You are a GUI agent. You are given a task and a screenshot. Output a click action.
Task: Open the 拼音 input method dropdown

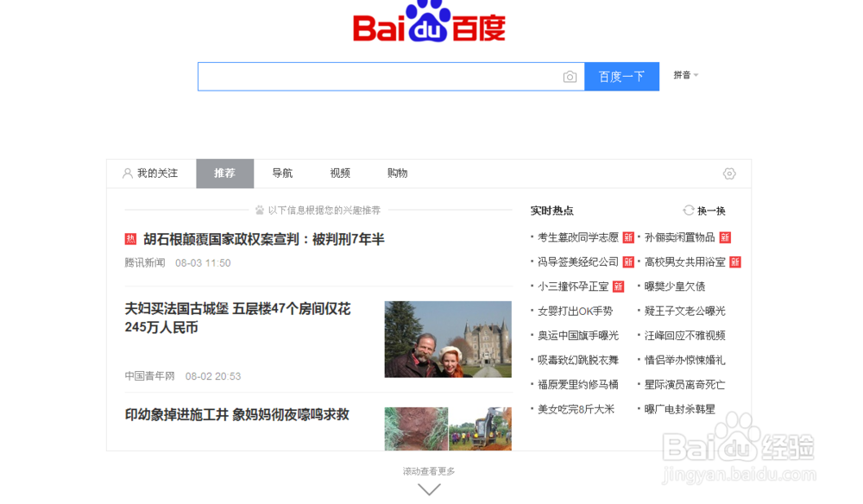684,76
